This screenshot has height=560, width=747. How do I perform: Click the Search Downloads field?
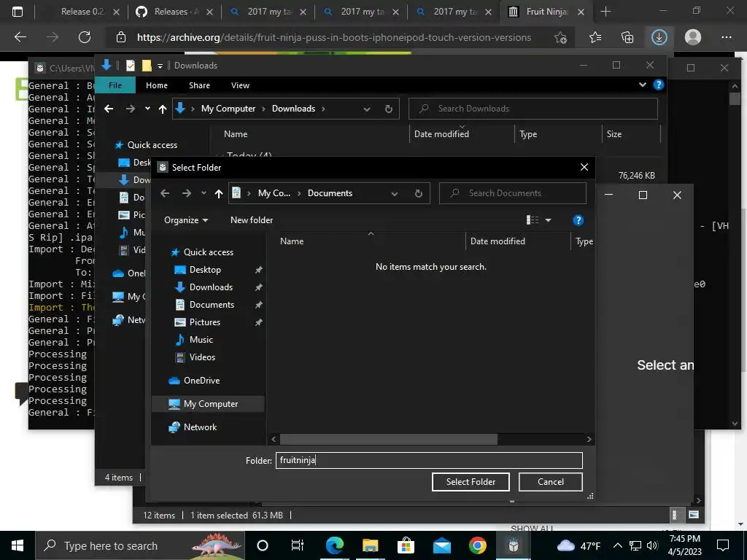(x=533, y=109)
